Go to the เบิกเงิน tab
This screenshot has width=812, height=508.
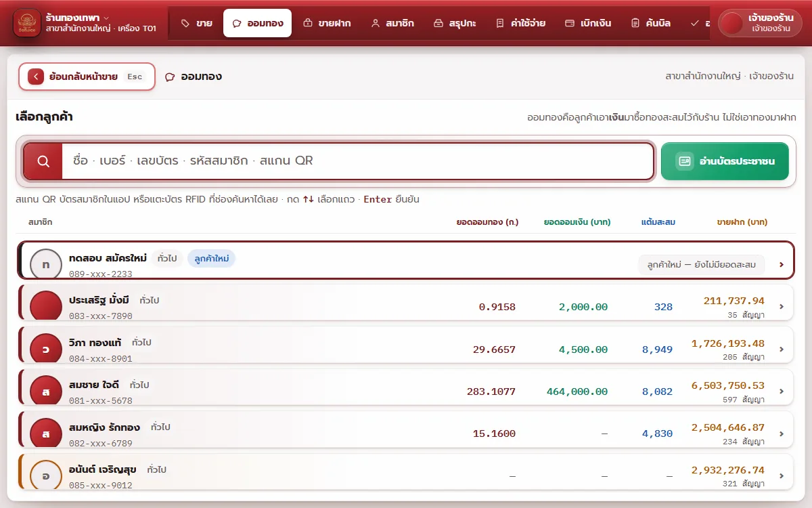(587, 23)
